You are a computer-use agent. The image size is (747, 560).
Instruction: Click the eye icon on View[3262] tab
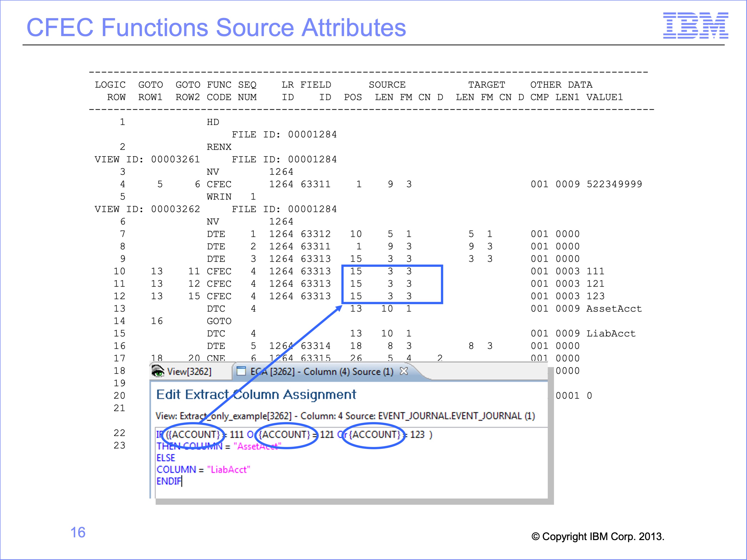pos(158,371)
